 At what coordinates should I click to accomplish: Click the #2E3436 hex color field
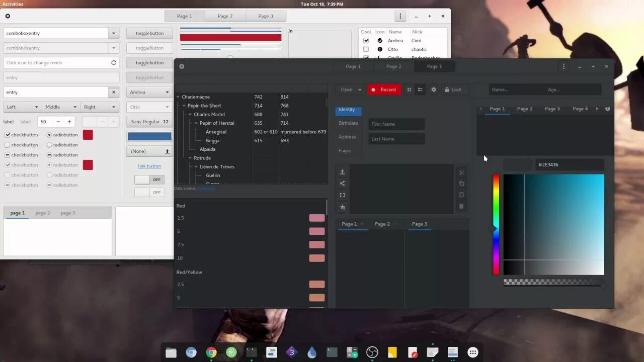coord(570,164)
